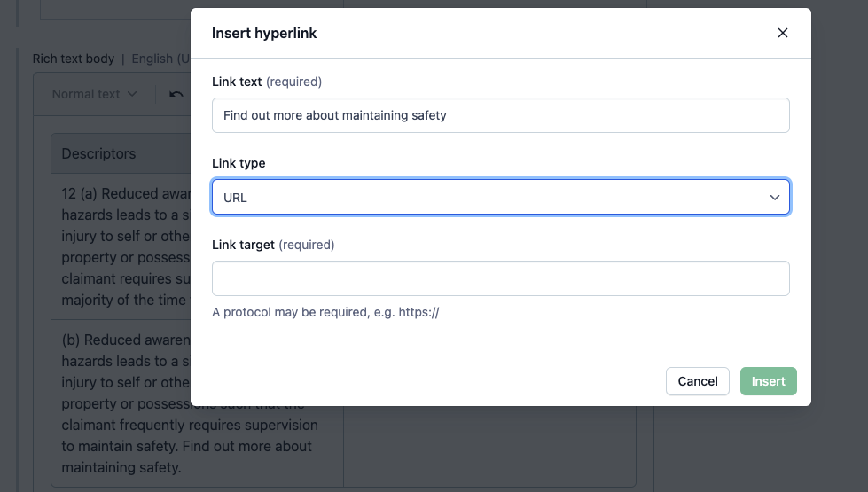Viewport: 868px width, 492px height.
Task: Close the Insert hyperlink dialog
Action: click(x=782, y=33)
